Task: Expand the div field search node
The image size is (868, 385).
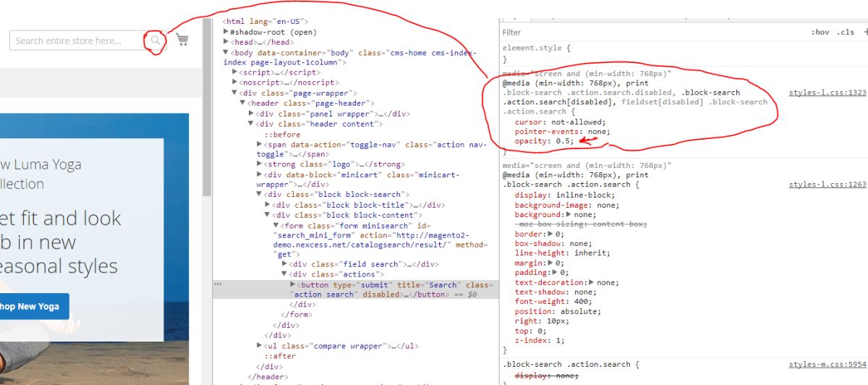Action: 284,264
